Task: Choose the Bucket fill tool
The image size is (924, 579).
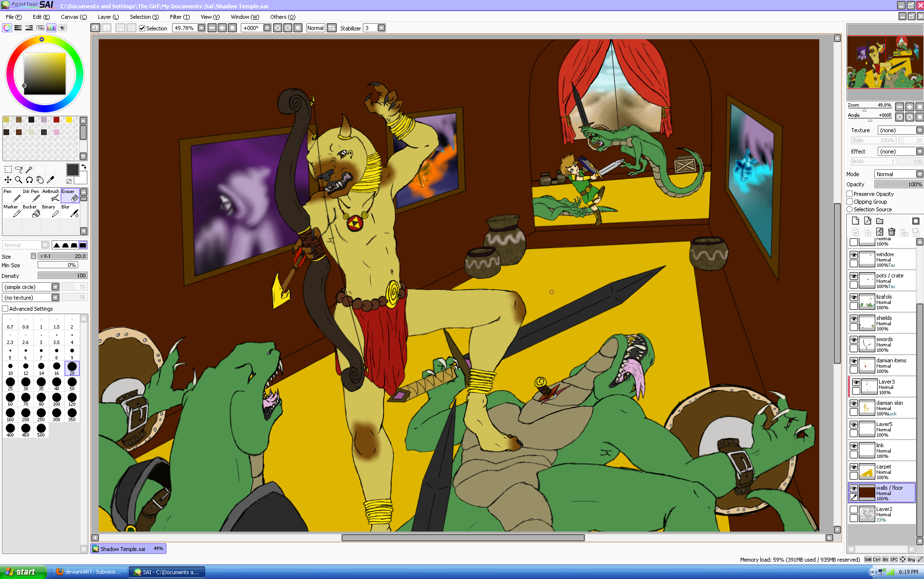Action: pos(31,211)
